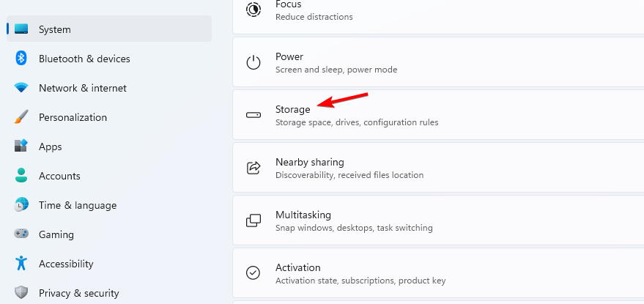Open Bluetooth & devices settings
Image resolution: width=644 pixels, height=304 pixels.
click(84, 59)
